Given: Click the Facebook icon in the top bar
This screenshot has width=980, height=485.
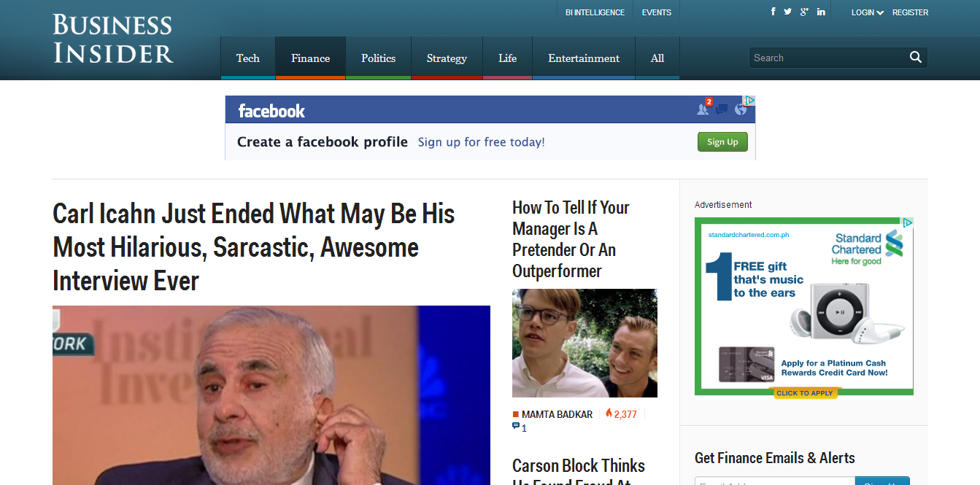Looking at the screenshot, I should pyautogui.click(x=773, y=11).
